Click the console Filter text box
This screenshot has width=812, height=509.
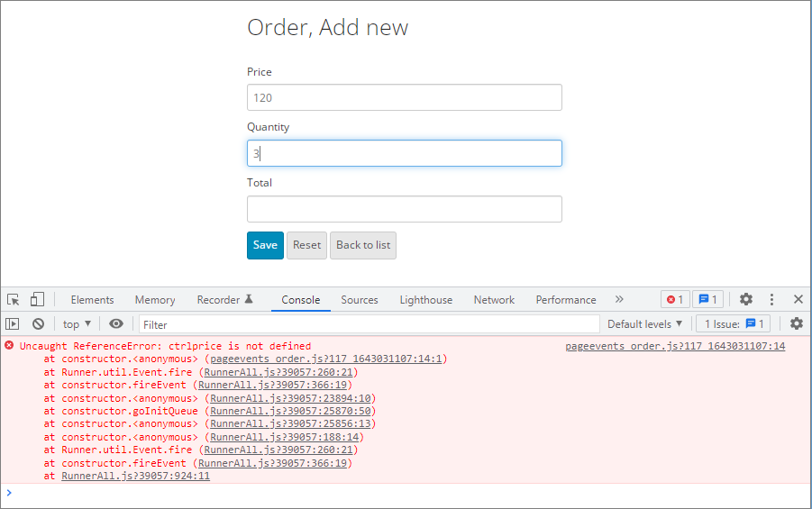point(369,324)
